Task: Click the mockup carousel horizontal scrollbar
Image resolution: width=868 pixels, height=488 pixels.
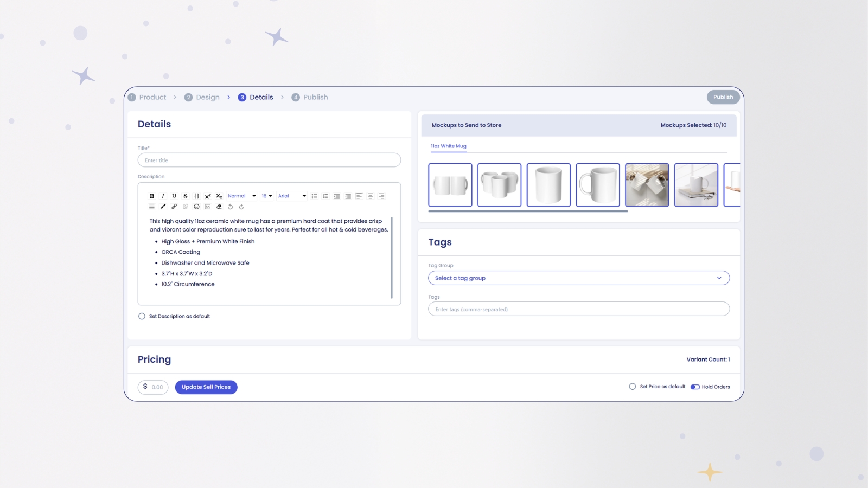Action: point(528,211)
